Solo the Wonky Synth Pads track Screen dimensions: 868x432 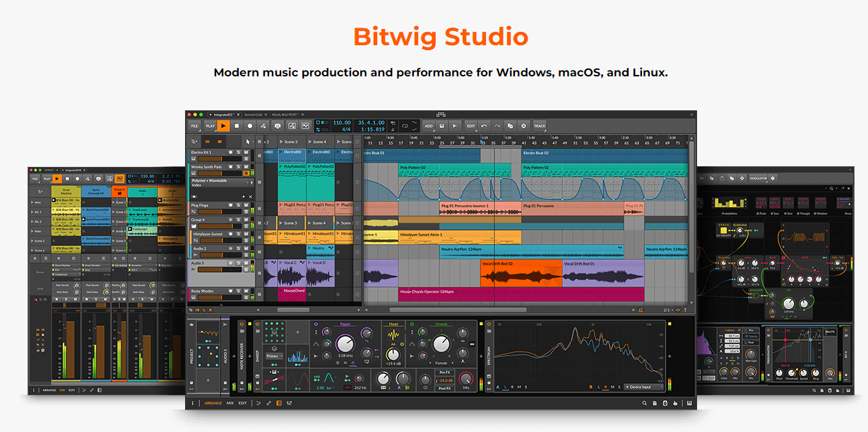pos(238,168)
